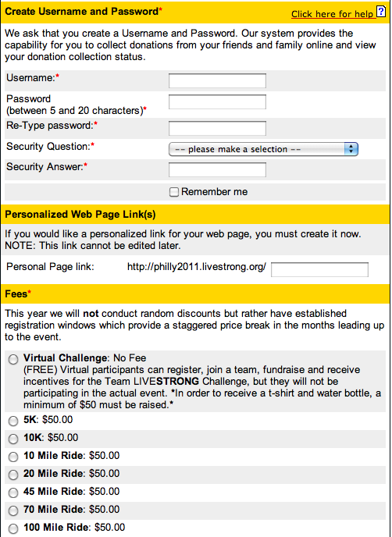Open the Click here for help link
This screenshot has height=537, width=392.
click(332, 14)
